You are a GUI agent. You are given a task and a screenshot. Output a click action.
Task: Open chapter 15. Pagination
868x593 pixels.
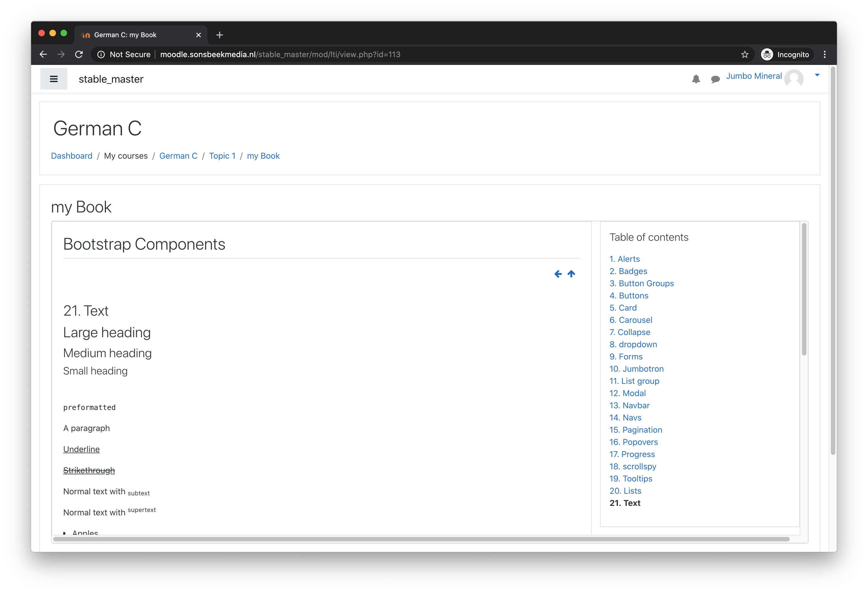pyautogui.click(x=636, y=430)
